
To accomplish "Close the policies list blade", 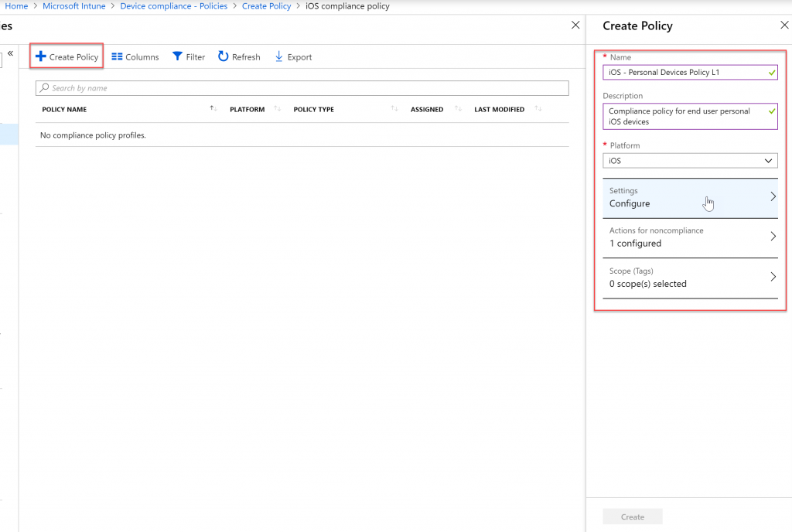I will point(575,26).
